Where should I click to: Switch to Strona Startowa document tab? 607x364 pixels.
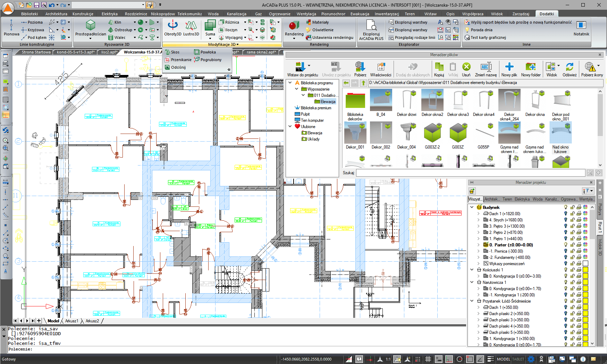pos(36,52)
